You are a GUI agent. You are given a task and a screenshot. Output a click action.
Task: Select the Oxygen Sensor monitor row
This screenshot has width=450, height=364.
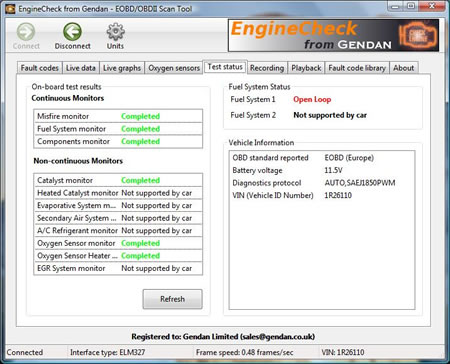(x=118, y=243)
